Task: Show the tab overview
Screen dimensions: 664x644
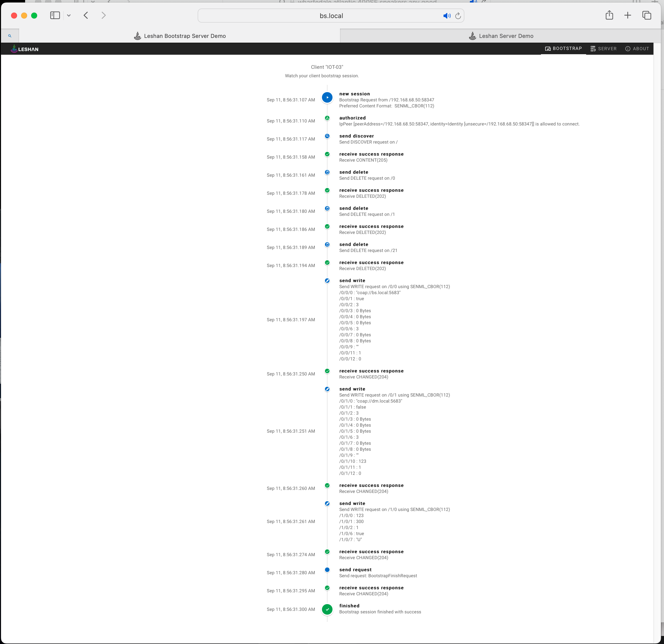Action: pos(646,15)
